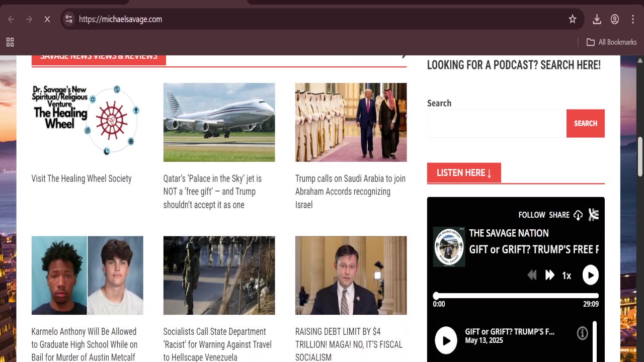The height and width of the screenshot is (362, 644).
Task: Go back to previous page
Action: pyautogui.click(x=11, y=19)
